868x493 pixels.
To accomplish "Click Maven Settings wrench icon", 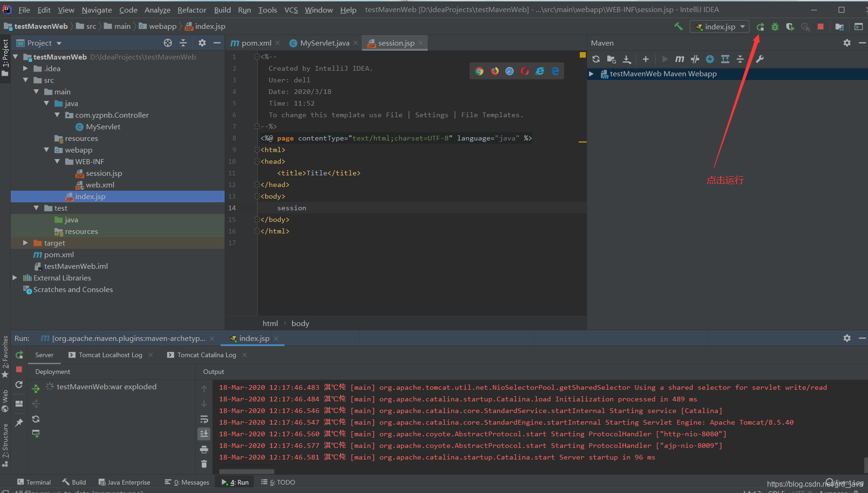I will pyautogui.click(x=760, y=59).
